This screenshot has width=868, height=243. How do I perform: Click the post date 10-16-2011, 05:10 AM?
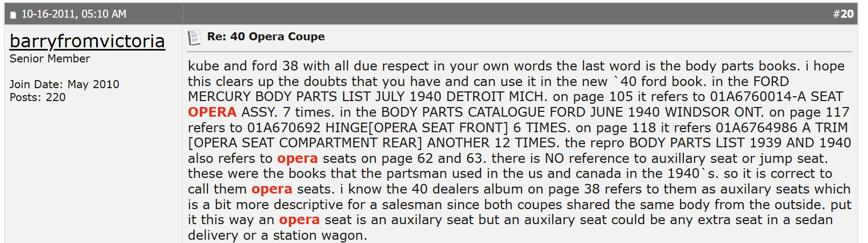[74, 14]
